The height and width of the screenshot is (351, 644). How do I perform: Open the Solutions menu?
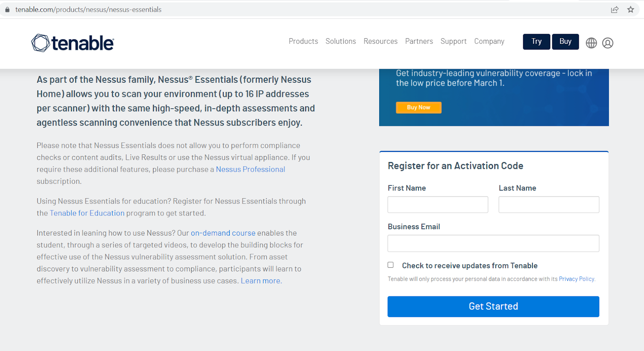tap(341, 41)
